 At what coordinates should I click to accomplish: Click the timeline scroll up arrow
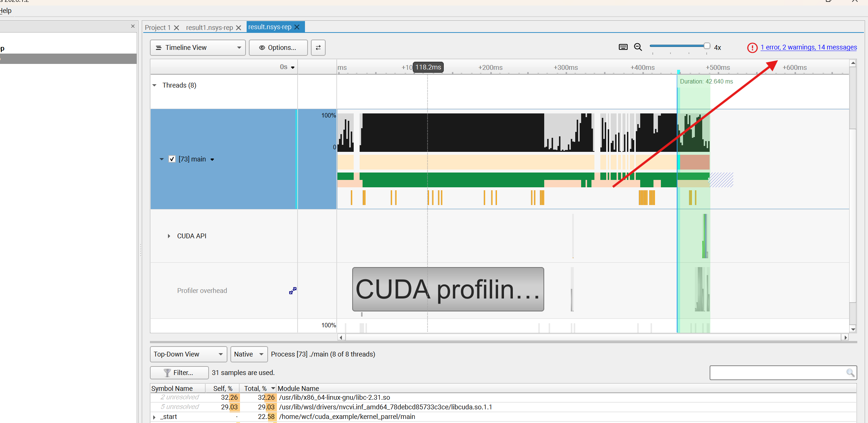pyautogui.click(x=853, y=63)
